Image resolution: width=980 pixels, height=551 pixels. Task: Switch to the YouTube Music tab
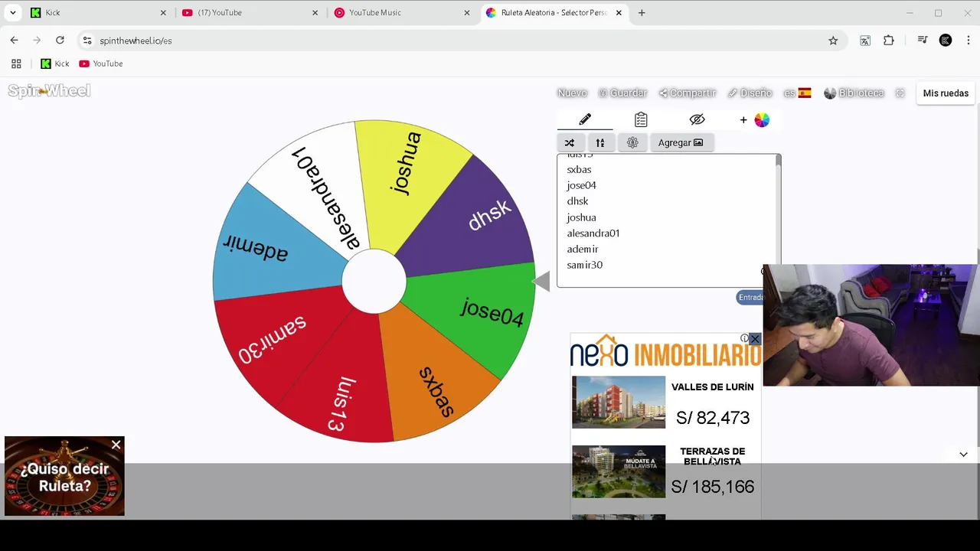tap(401, 13)
